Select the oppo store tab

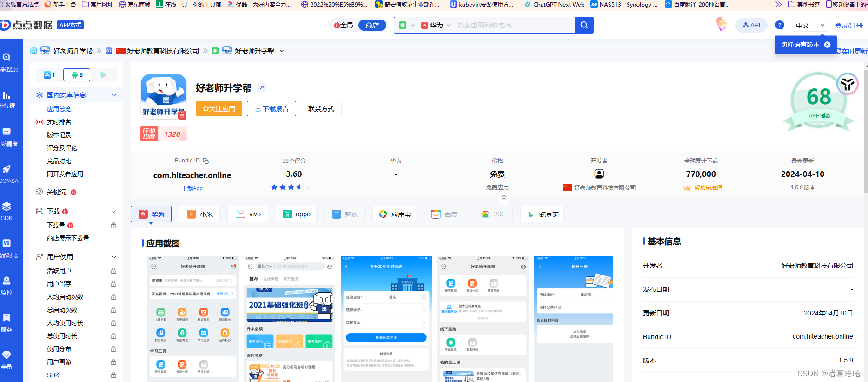(x=296, y=214)
